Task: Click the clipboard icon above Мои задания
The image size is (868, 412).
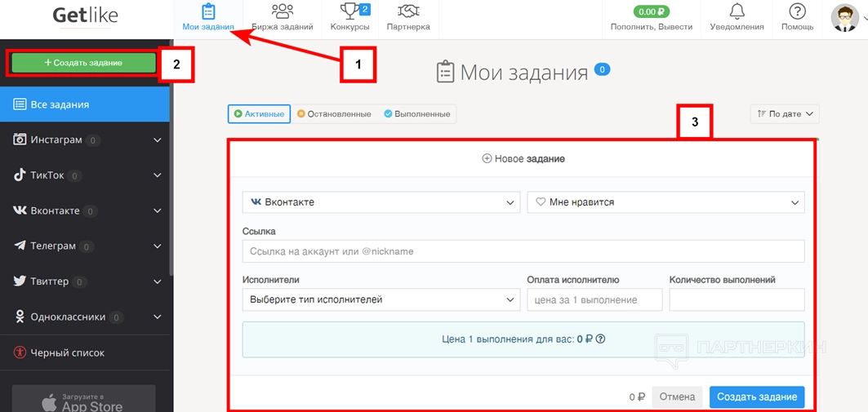Action: [x=208, y=11]
